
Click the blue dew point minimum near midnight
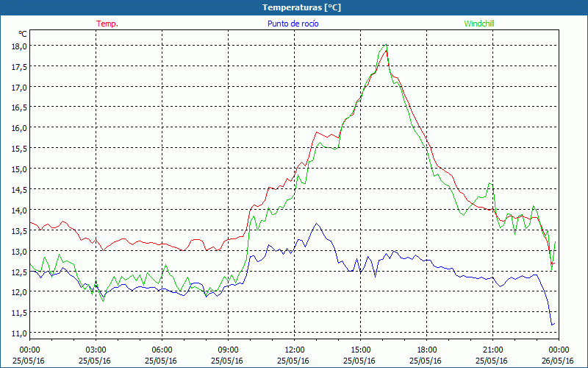(552, 325)
